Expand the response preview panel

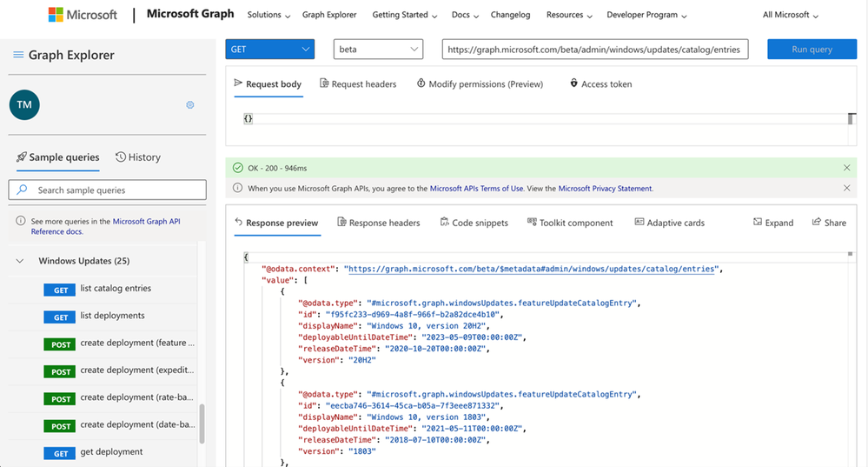tap(772, 223)
